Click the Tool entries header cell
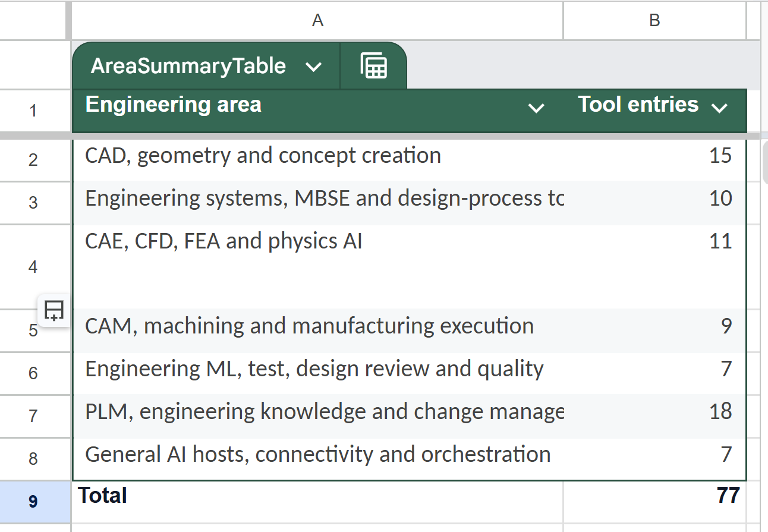This screenshot has height=532, width=768. (x=654, y=111)
